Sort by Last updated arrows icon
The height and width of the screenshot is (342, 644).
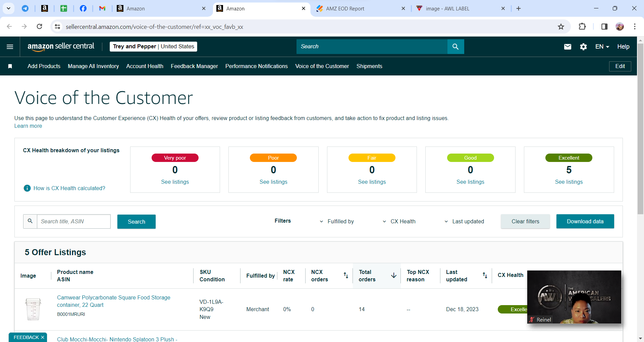point(485,276)
